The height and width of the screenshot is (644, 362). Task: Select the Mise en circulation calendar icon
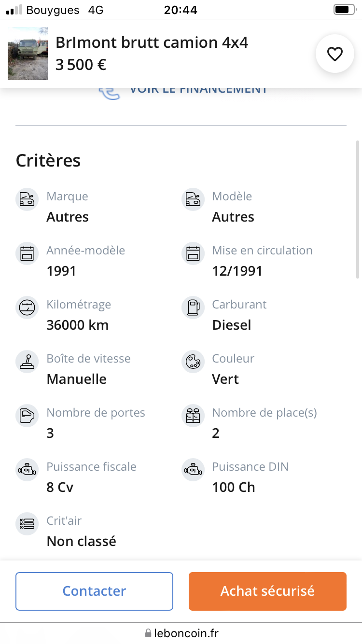click(193, 253)
